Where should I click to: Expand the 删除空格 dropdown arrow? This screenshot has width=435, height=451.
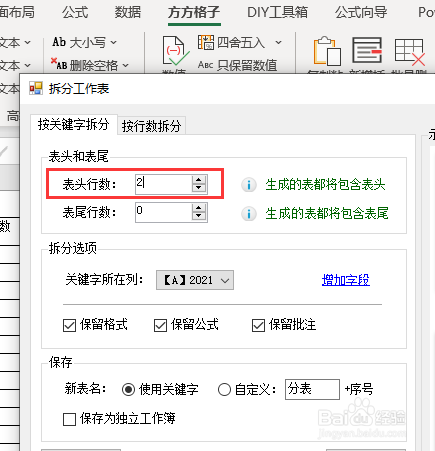[x=125, y=65]
